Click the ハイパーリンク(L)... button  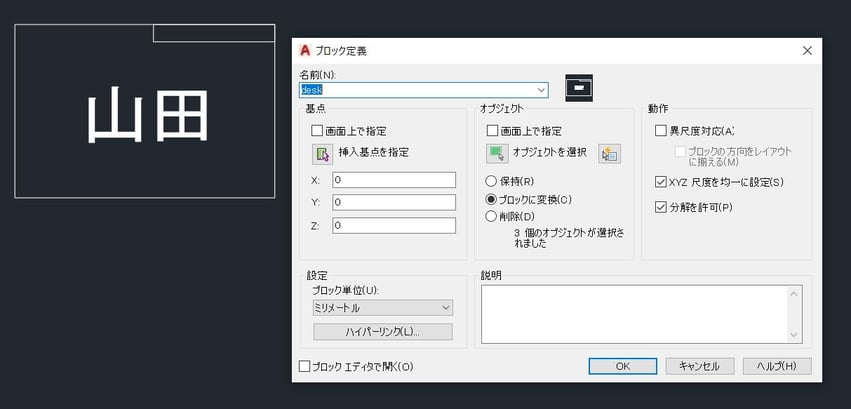(x=383, y=332)
